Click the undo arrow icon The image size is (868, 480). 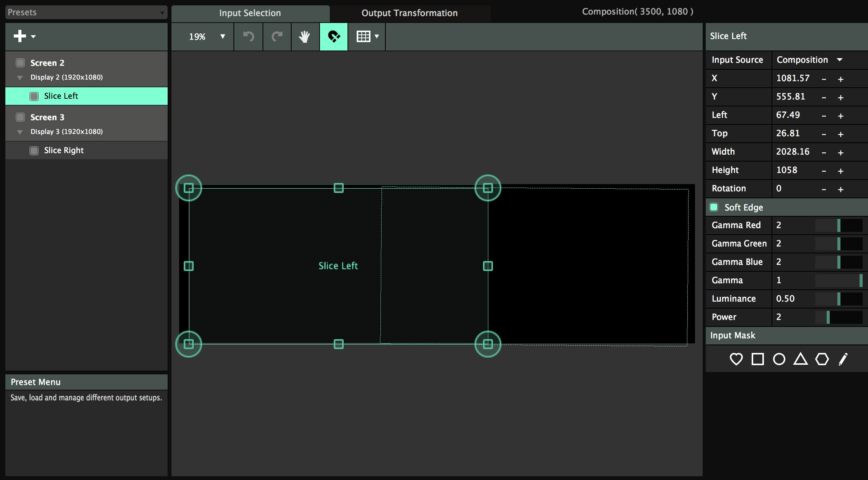tap(249, 37)
